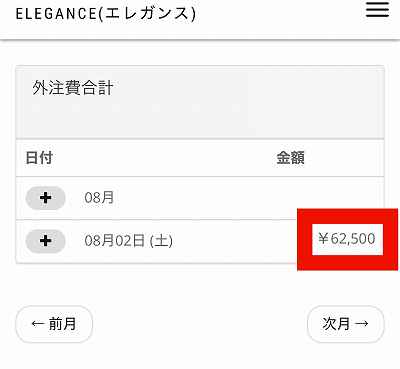
Task: Click the 08月02日 (土) date label
Action: 129,241
